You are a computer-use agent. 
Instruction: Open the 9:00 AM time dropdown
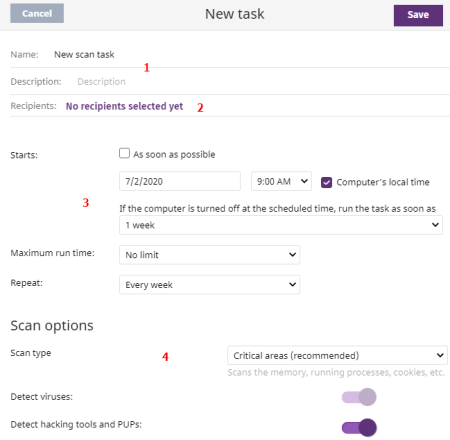click(281, 181)
